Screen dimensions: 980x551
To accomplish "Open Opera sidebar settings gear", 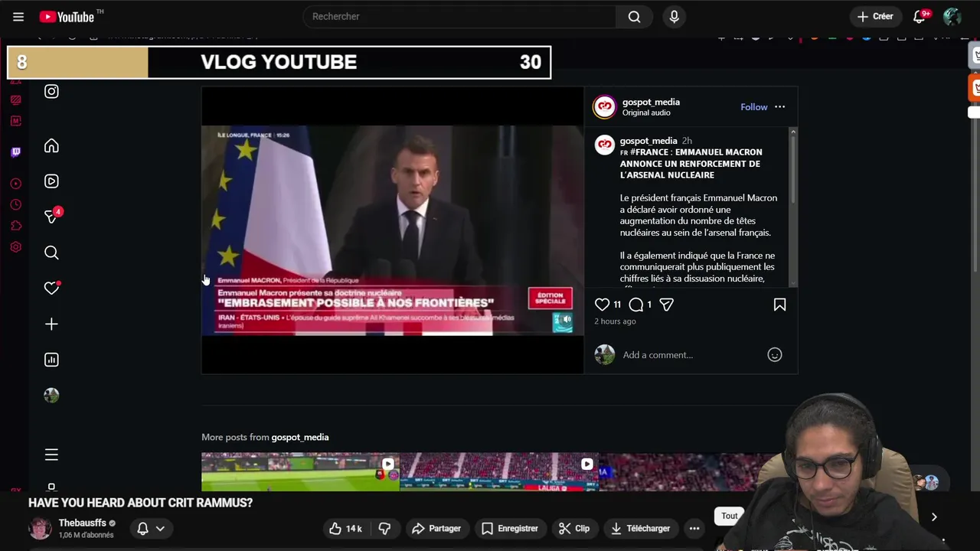I will coord(15,247).
